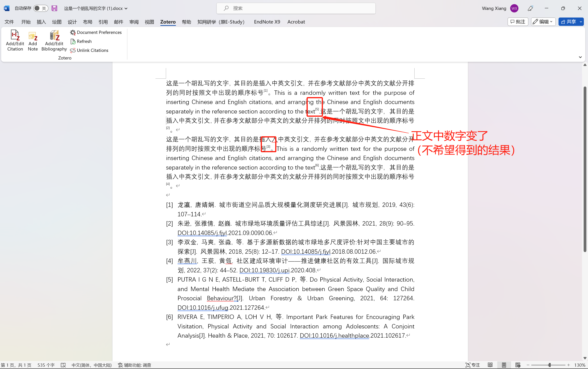Save the document with the save icon
The image size is (588, 369).
pyautogui.click(x=54, y=8)
